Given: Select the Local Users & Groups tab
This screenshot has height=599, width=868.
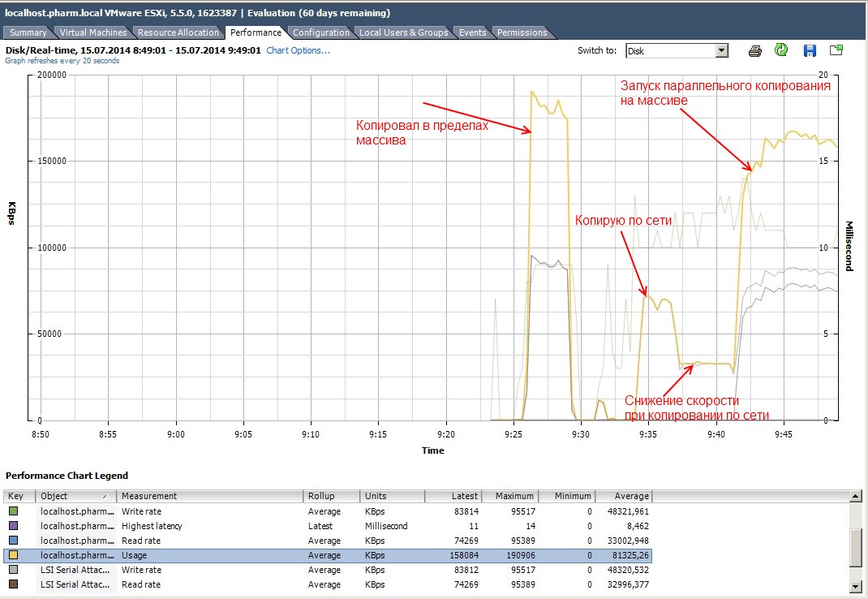Looking at the screenshot, I should pos(403,32).
